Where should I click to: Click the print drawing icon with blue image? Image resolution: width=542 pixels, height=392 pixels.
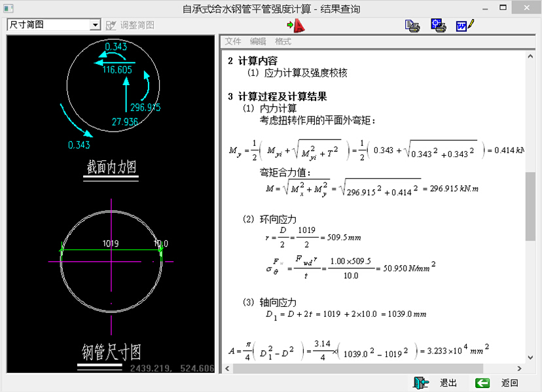[439, 26]
